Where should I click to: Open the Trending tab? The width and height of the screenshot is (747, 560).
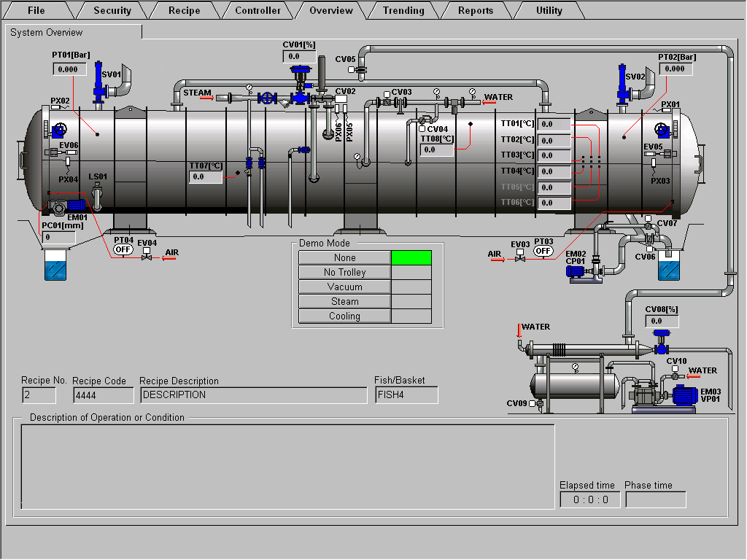point(403,10)
